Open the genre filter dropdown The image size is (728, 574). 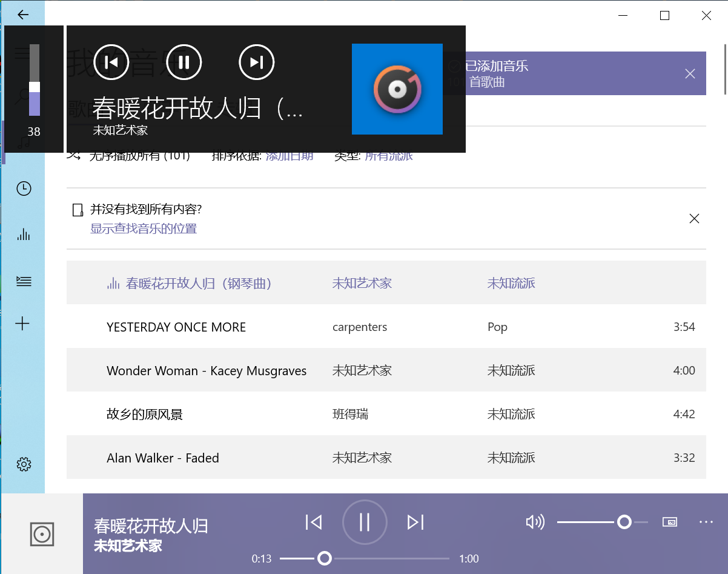[x=388, y=156]
